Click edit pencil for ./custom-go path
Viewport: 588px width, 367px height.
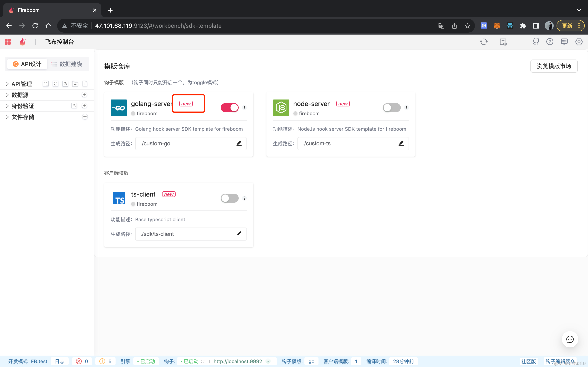click(x=239, y=143)
